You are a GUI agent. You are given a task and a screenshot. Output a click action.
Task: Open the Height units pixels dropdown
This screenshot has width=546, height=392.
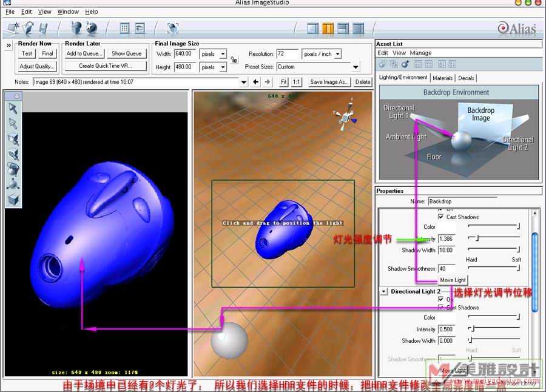coord(213,67)
